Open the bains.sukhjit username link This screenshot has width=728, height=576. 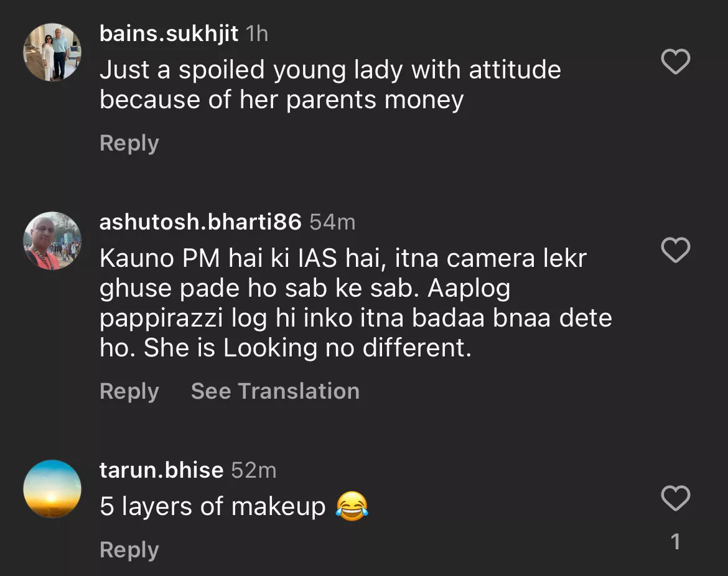tap(169, 34)
